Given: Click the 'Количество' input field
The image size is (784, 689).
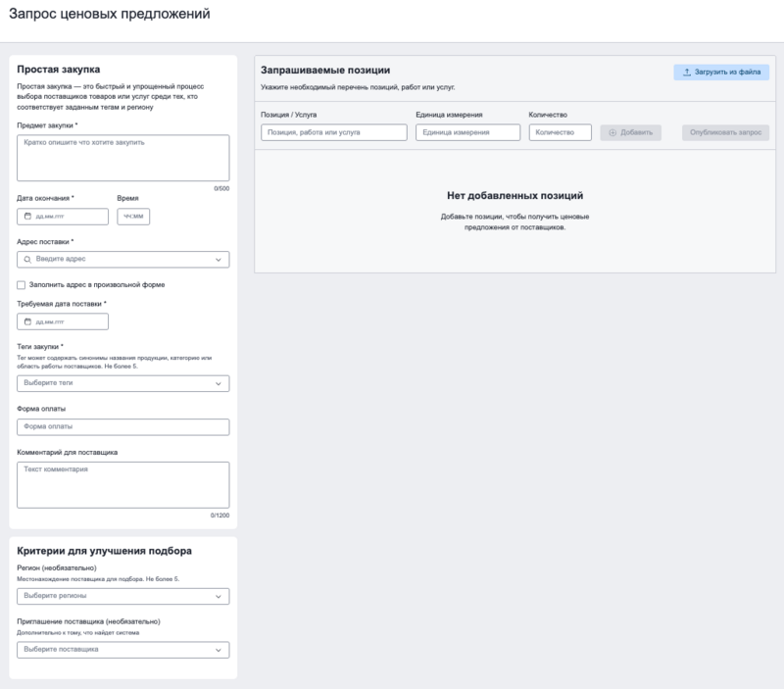Looking at the screenshot, I should 560,132.
